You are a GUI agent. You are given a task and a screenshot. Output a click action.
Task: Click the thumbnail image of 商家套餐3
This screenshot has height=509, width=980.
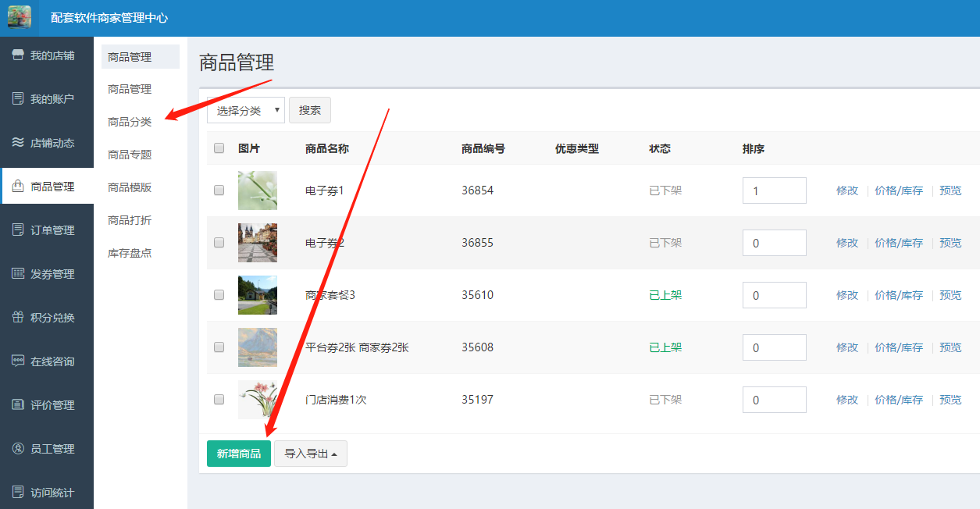(258, 295)
